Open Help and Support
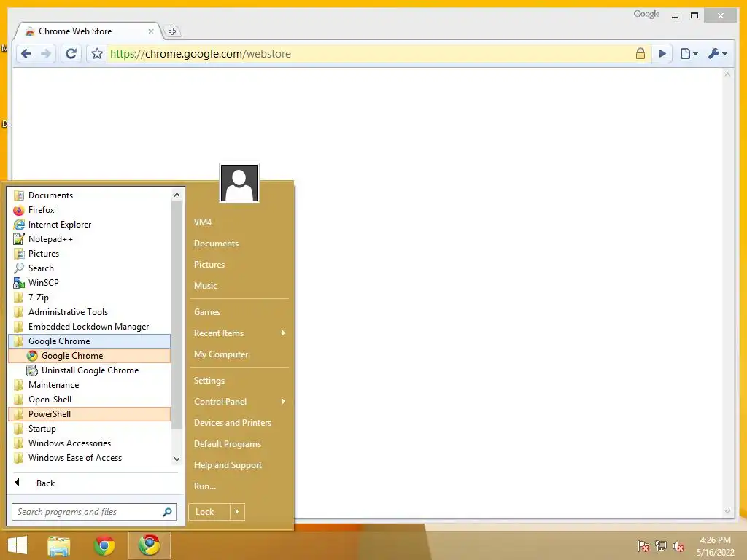747x560 pixels. (239, 465)
